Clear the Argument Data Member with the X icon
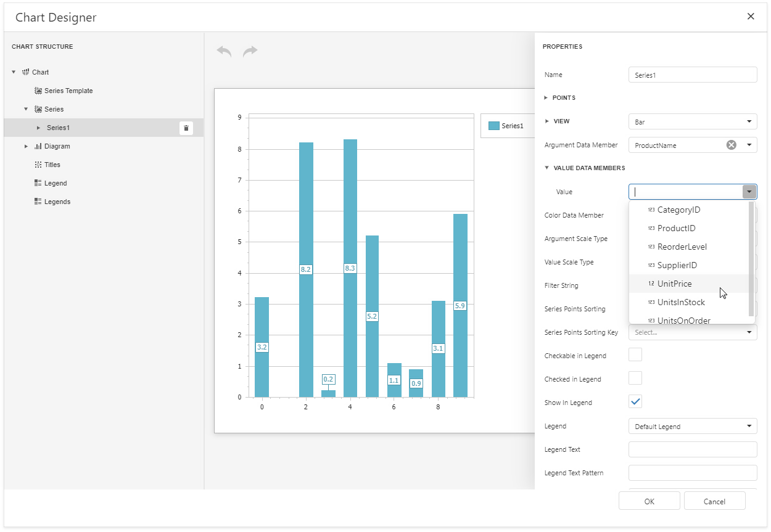This screenshot has width=771, height=532. 731,145
